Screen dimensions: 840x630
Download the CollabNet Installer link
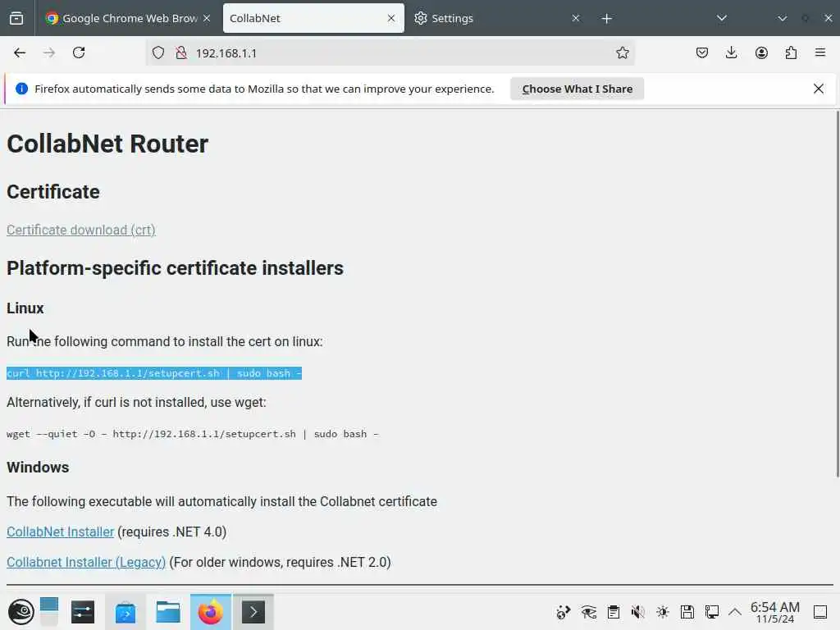[x=60, y=532]
